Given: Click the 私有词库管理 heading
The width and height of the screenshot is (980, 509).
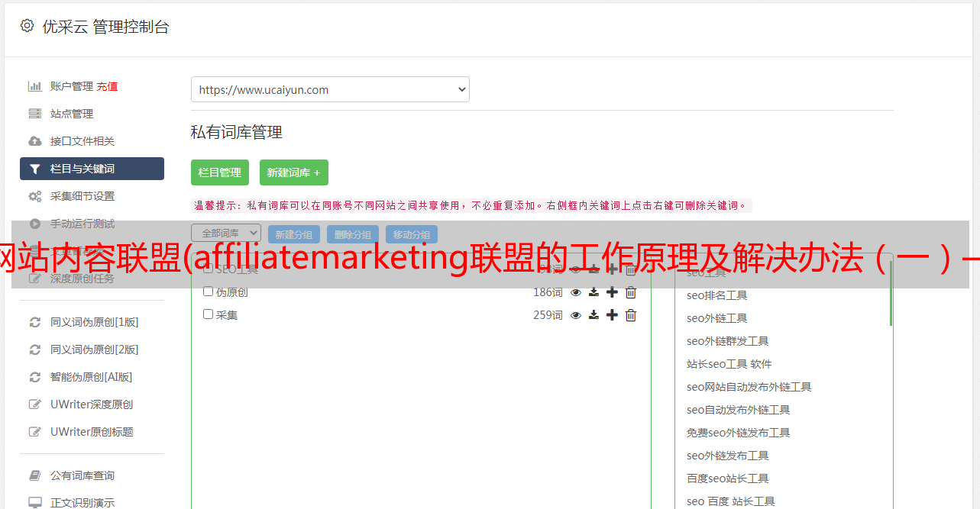Looking at the screenshot, I should tap(236, 132).
